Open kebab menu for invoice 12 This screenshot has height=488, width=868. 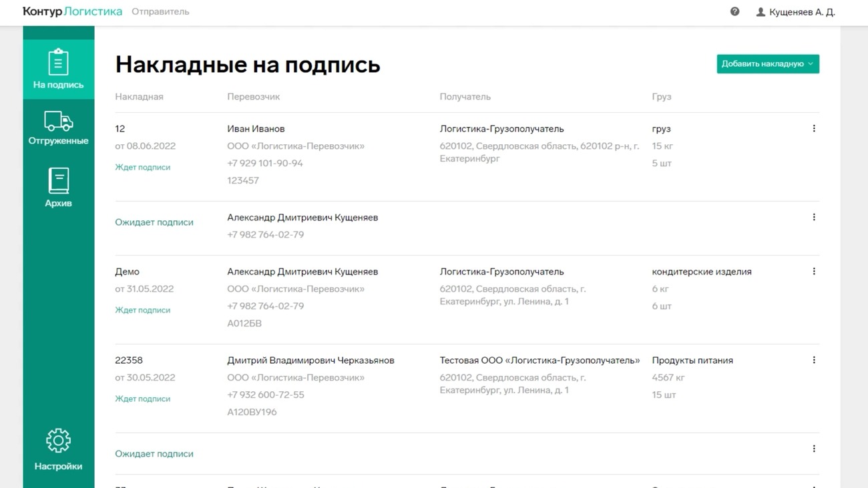813,129
